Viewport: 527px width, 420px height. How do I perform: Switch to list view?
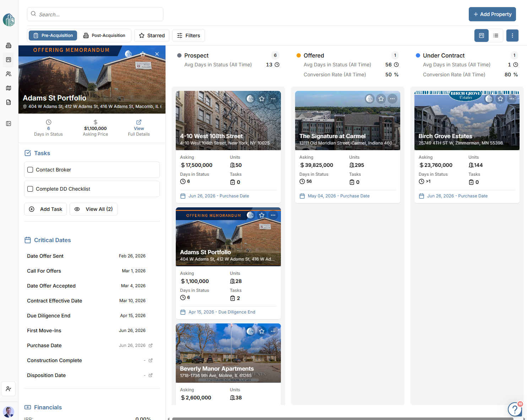click(x=496, y=36)
